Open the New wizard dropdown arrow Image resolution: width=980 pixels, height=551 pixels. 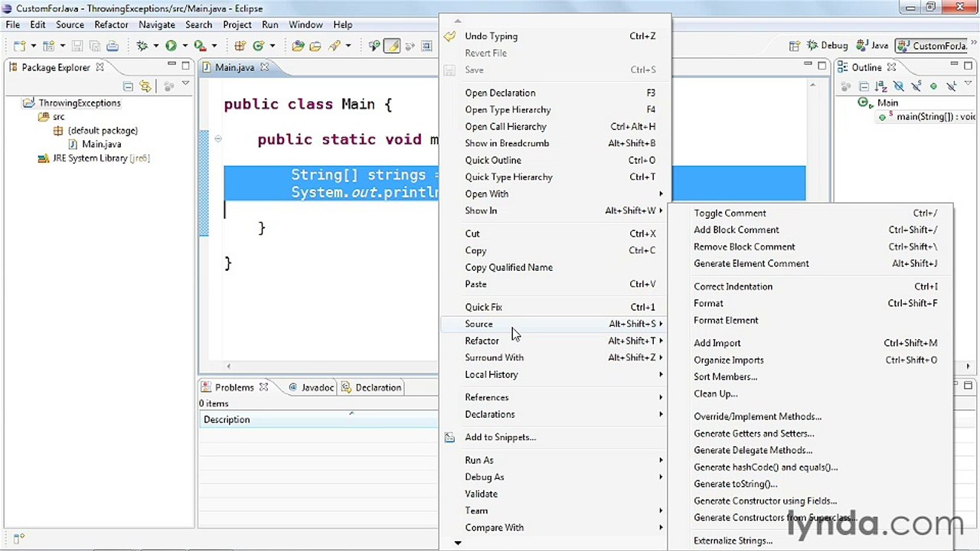click(34, 46)
